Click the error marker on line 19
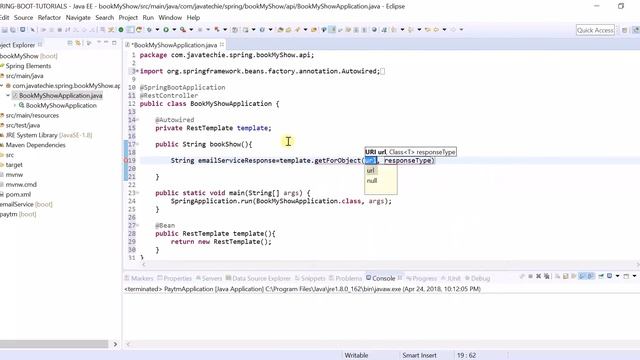The height and width of the screenshot is (360, 640). click(126, 160)
